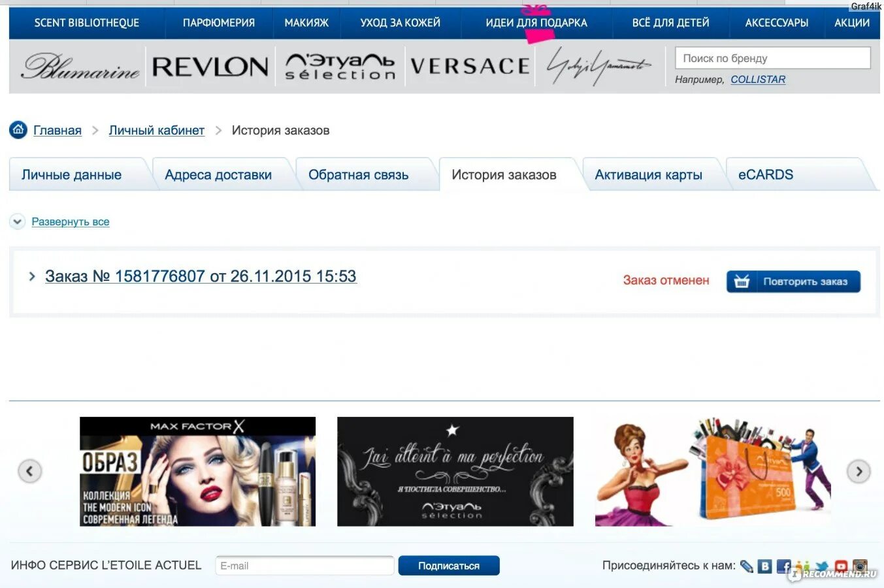Open the LiveJournal pencil social icon
Screen dimensions: 884x588
point(746,566)
